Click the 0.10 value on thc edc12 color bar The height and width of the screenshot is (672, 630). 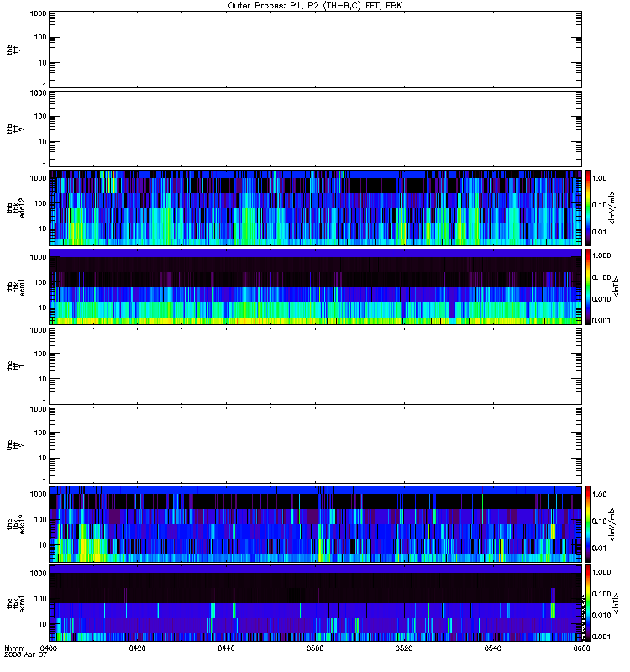[x=600, y=521]
